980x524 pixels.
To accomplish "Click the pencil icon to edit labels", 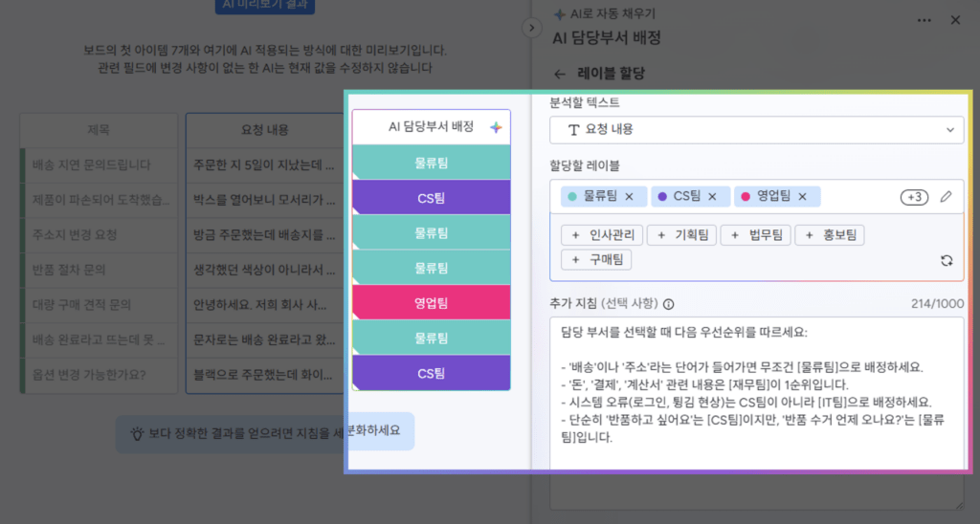I will [x=946, y=197].
